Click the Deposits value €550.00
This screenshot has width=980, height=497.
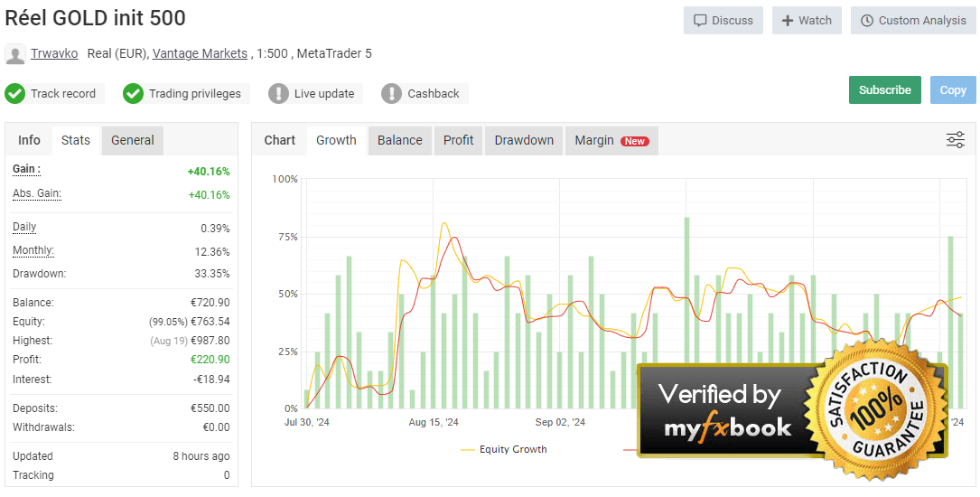click(x=210, y=408)
